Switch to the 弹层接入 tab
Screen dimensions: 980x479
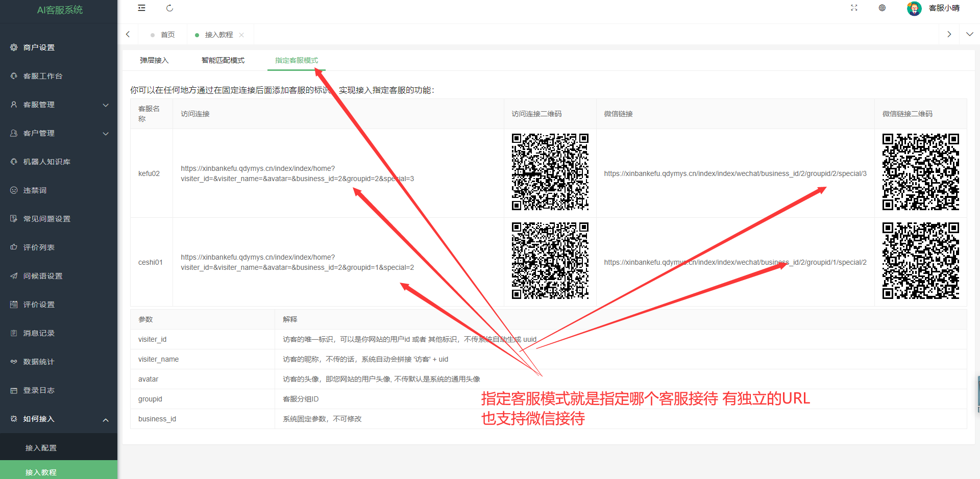pyautogui.click(x=154, y=60)
